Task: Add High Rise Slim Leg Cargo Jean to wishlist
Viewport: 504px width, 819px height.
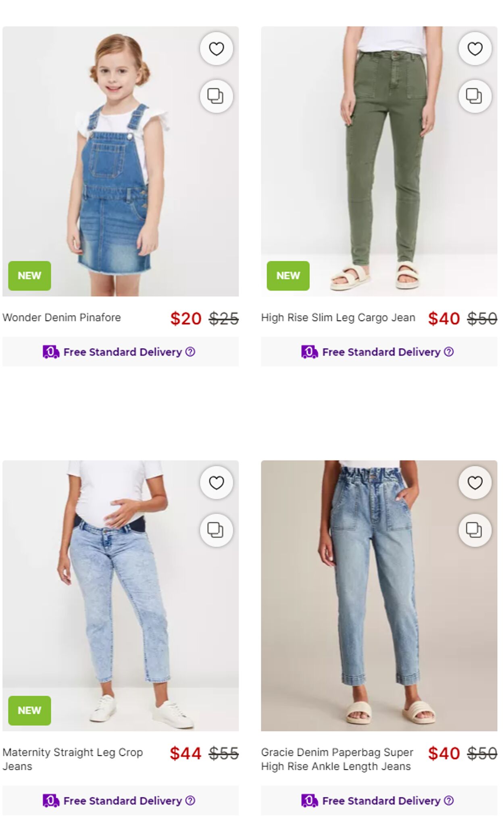Action: tap(475, 49)
